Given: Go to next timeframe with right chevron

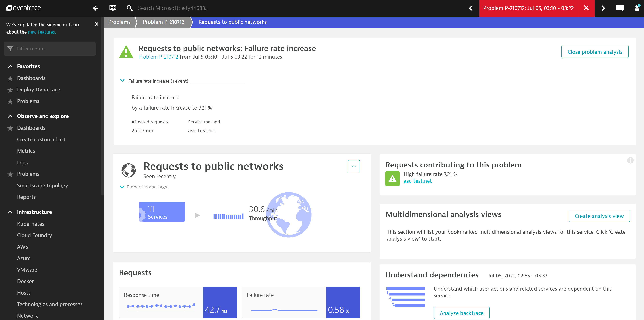Looking at the screenshot, I should coord(603,8).
